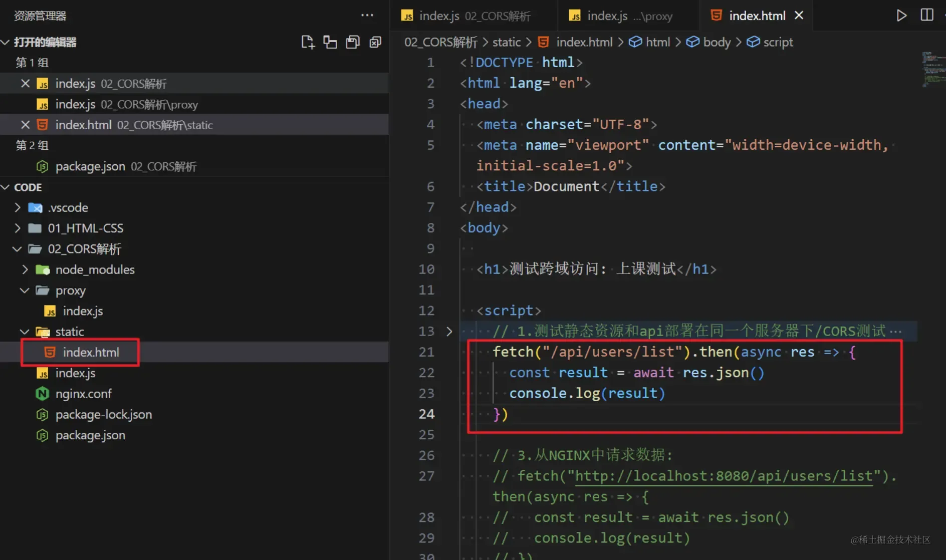Viewport: 946px width, 560px height.
Task: Click the 第 2 组 group label
Action: point(32,145)
